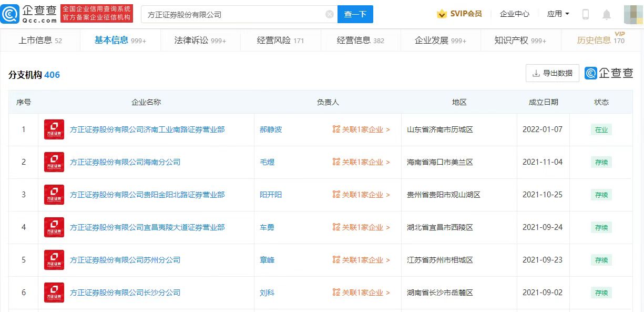Image resolution: width=644 pixels, height=312 pixels.
Task: Expand 关联1家企业 for 郝静波
Action: tap(361, 129)
